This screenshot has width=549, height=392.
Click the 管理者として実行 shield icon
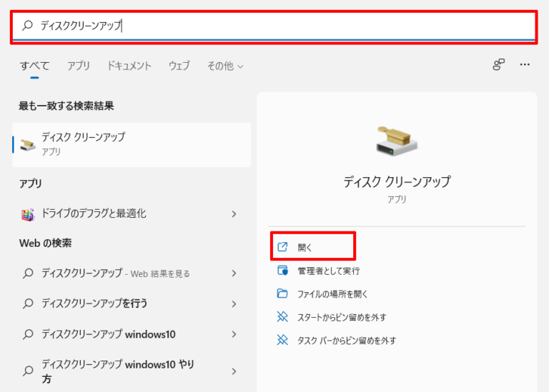pyautogui.click(x=282, y=271)
